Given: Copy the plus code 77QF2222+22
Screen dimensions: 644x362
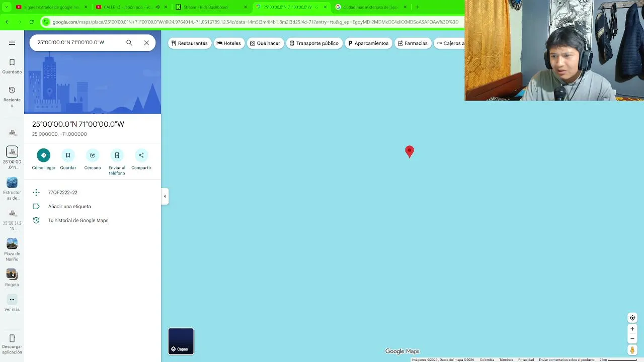Looking at the screenshot, I should tap(62, 193).
